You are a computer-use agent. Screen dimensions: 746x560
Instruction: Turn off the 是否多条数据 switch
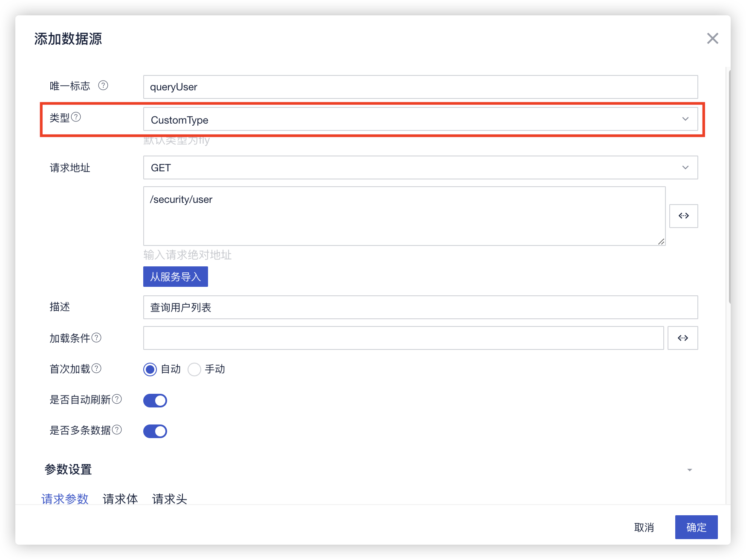click(x=155, y=431)
